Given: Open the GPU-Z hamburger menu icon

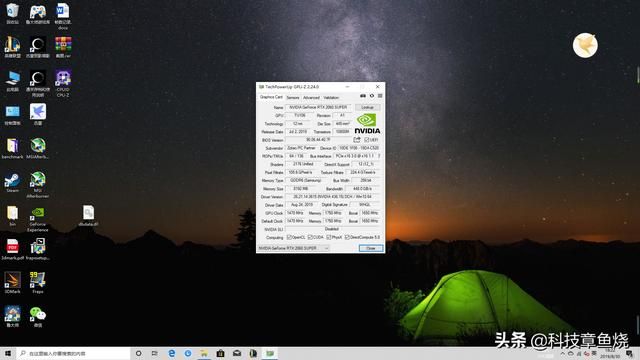Looking at the screenshot, I should [380, 96].
